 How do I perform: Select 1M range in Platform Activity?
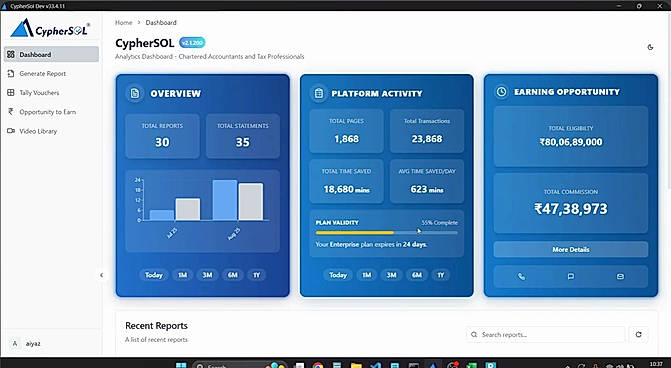click(x=367, y=275)
